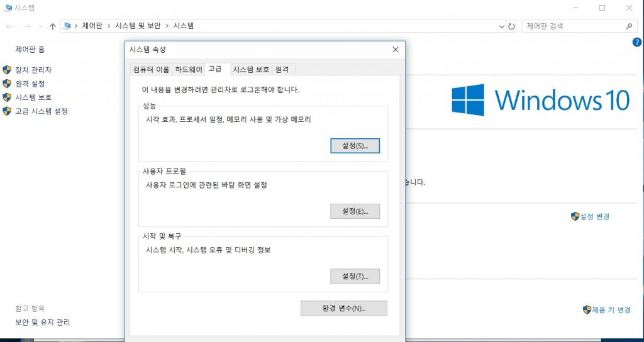Switch to the 원격 tab
Viewport: 644px width, 342px height.
click(282, 70)
